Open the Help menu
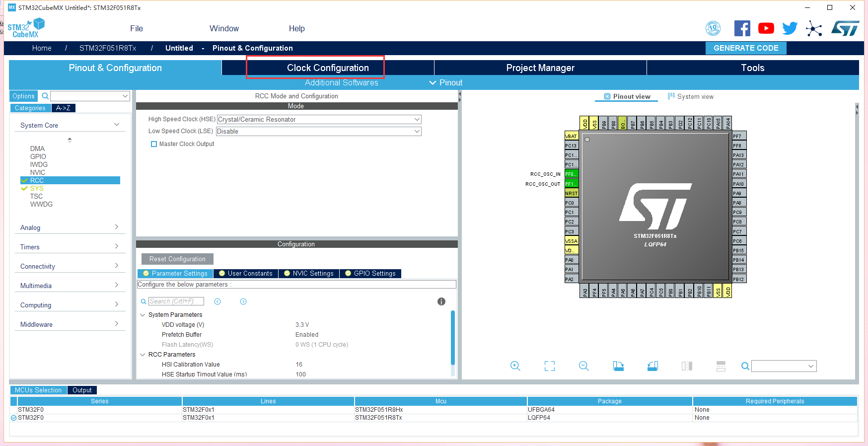 click(x=297, y=28)
